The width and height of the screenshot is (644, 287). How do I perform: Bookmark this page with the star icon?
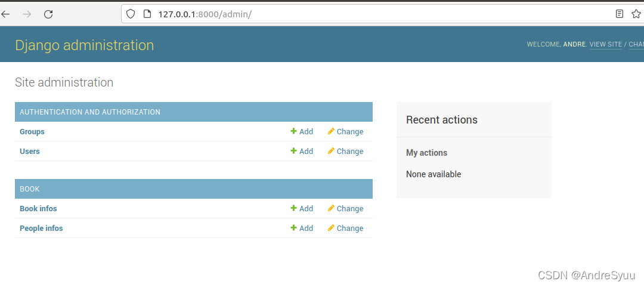click(x=636, y=14)
